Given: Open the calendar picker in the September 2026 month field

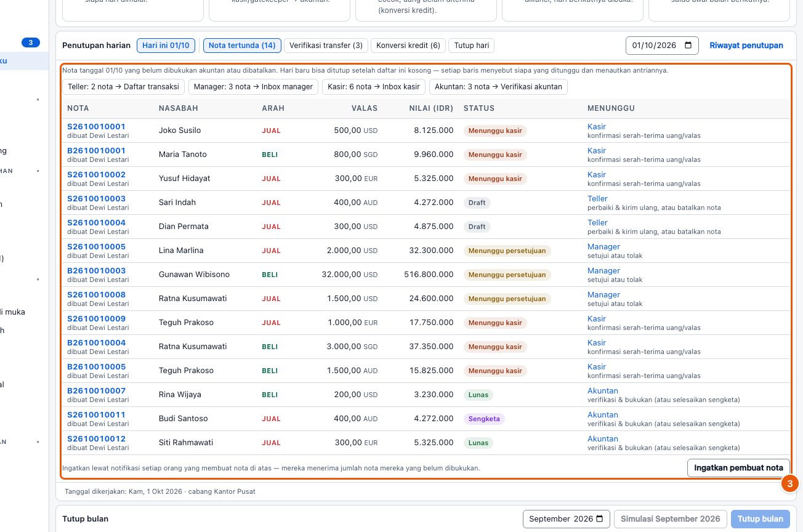Looking at the screenshot, I should 599,519.
